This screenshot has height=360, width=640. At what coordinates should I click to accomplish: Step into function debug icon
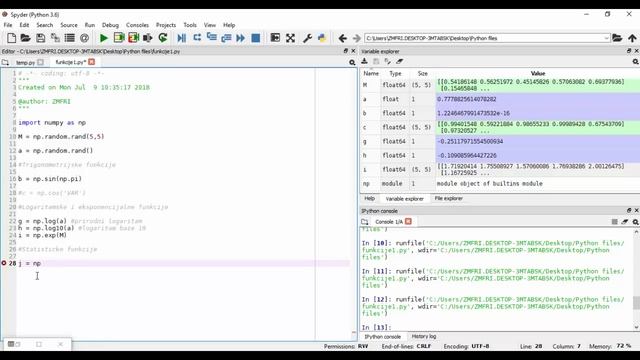click(211, 38)
